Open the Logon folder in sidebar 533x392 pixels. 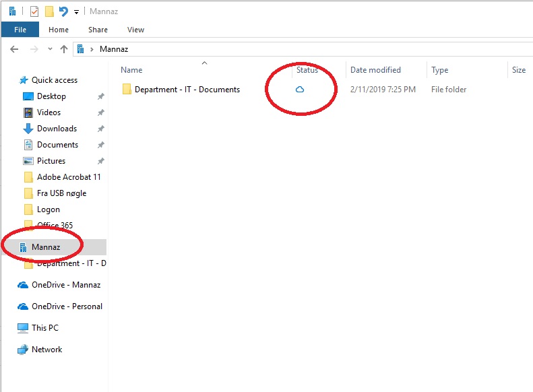(x=49, y=209)
